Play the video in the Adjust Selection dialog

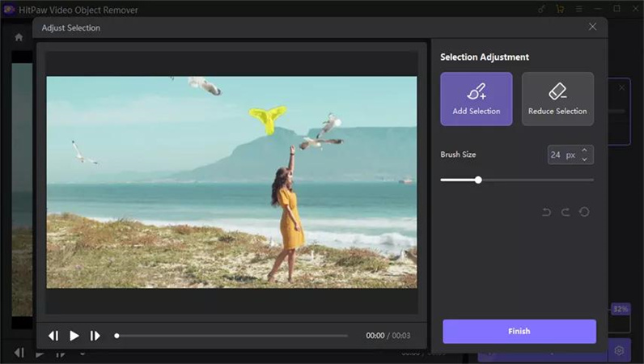(74, 336)
